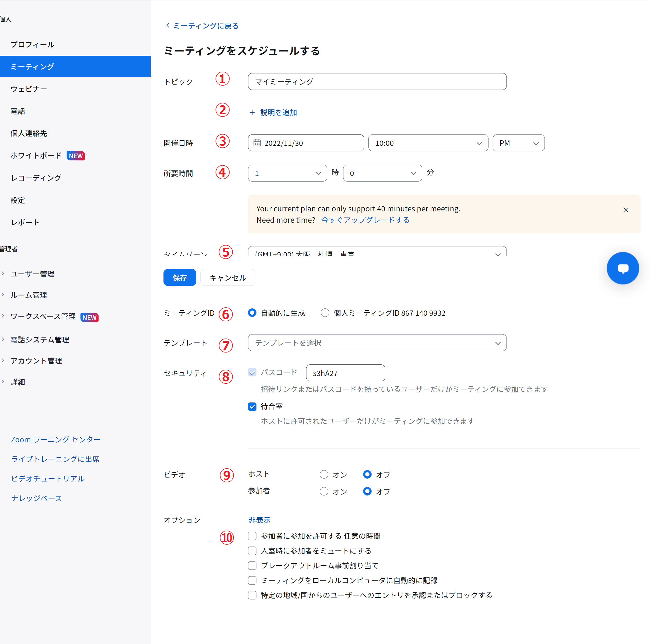Click the 保存 save button
Image resolution: width=651 pixels, height=644 pixels.
180,277
